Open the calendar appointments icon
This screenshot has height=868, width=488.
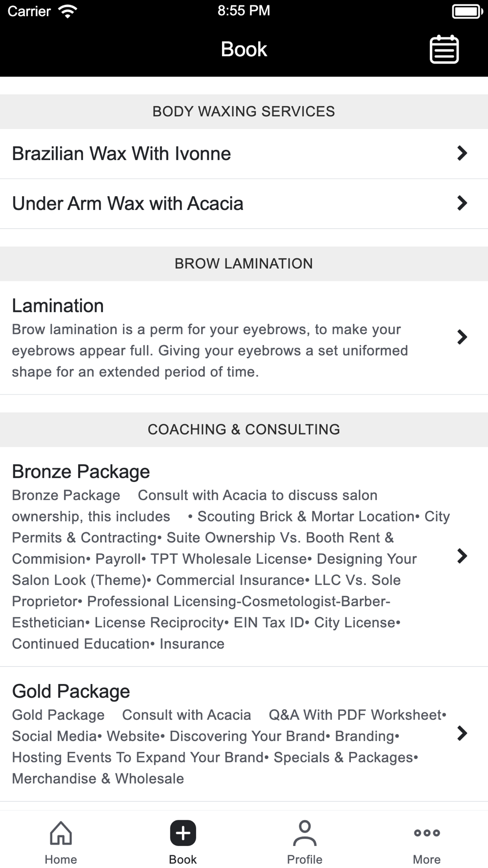[444, 49]
